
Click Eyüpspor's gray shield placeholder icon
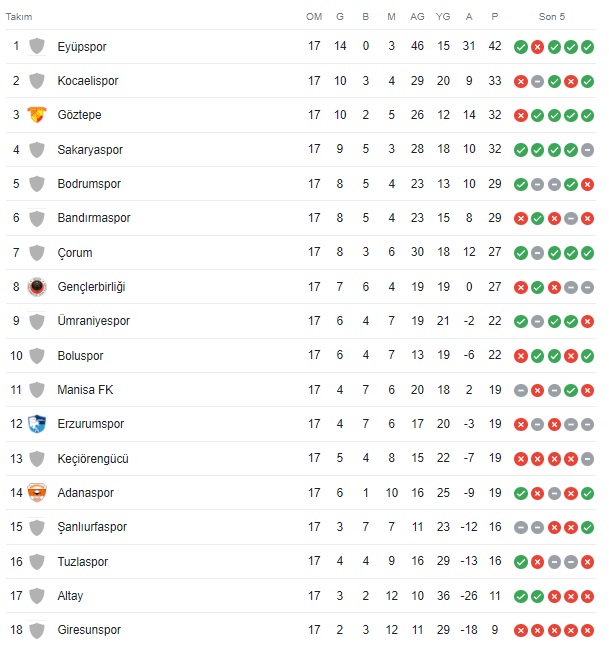coord(37,46)
